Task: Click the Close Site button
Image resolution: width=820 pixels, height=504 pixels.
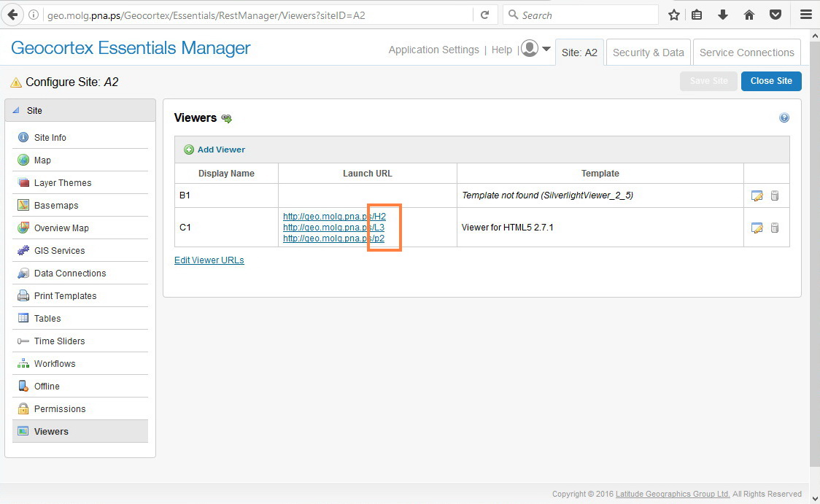Action: click(x=771, y=81)
